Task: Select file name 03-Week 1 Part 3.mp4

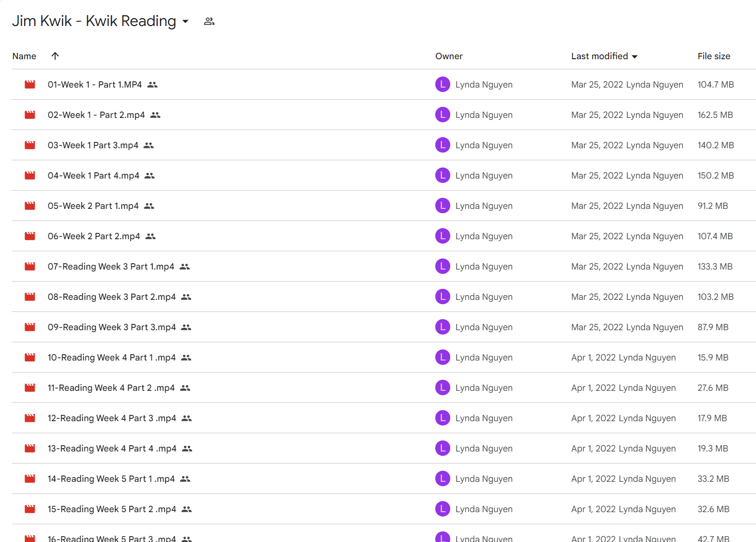Action: [x=93, y=145]
